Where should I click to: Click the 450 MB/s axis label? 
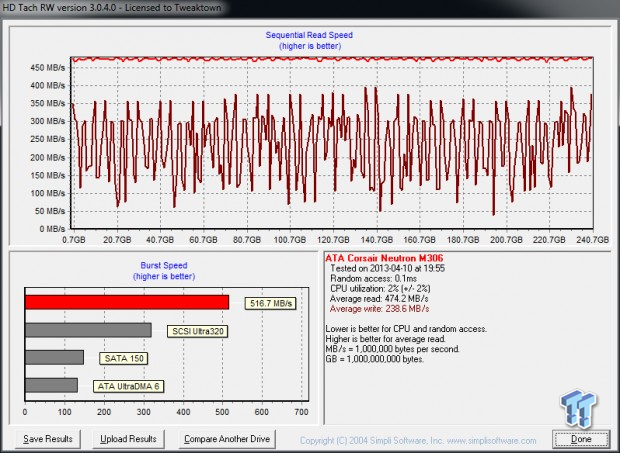(x=47, y=68)
